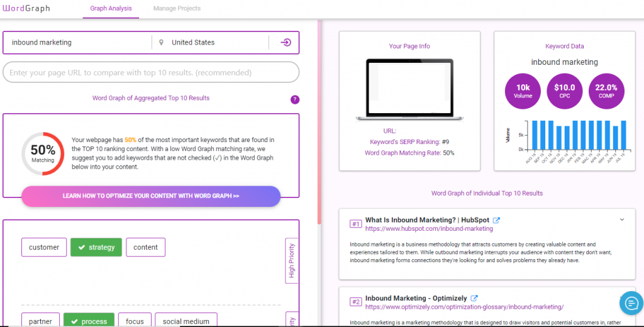Image resolution: width=644 pixels, height=327 pixels.
Task: Click the JUL 19 volume bar
Action: coord(623,135)
